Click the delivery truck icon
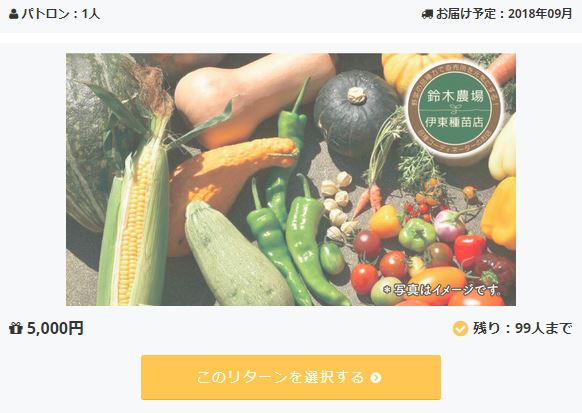The width and height of the screenshot is (582, 413). click(x=427, y=14)
